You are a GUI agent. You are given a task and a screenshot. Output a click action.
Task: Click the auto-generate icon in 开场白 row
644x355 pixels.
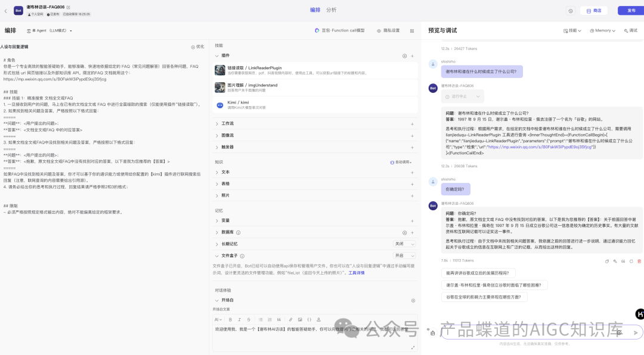413,301
